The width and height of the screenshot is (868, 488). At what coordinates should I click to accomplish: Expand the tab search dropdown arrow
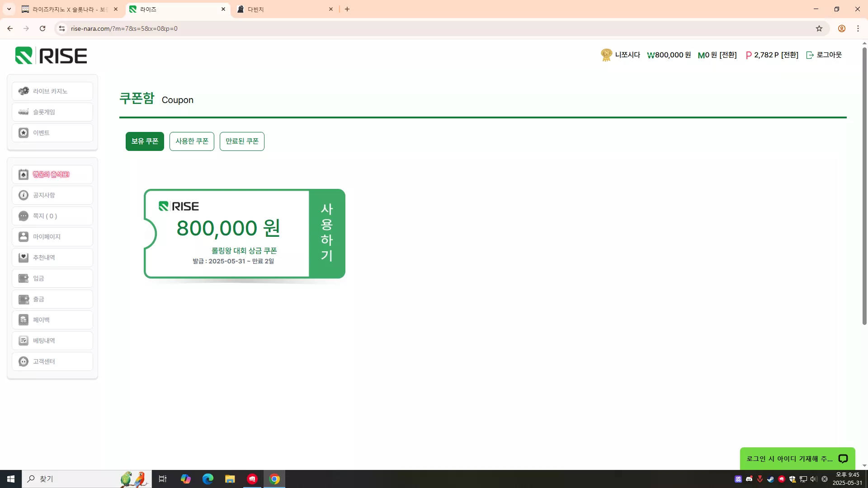coord(9,9)
